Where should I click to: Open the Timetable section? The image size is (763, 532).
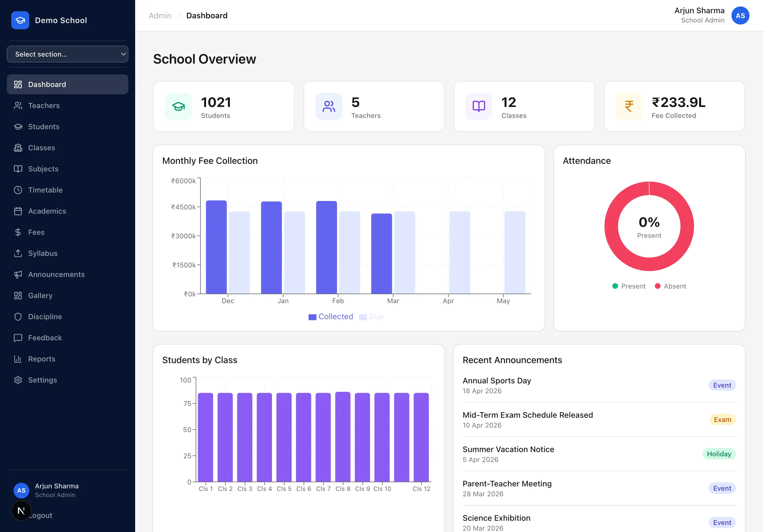68,190
